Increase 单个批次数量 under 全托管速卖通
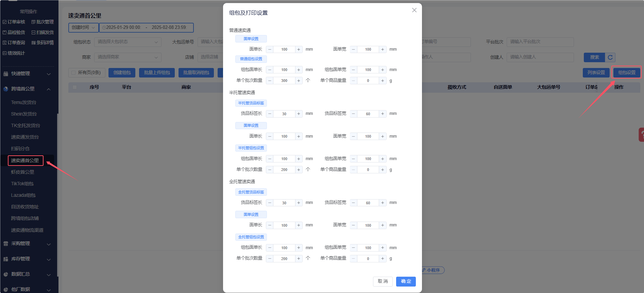The height and width of the screenshot is (293, 644). 299,259
